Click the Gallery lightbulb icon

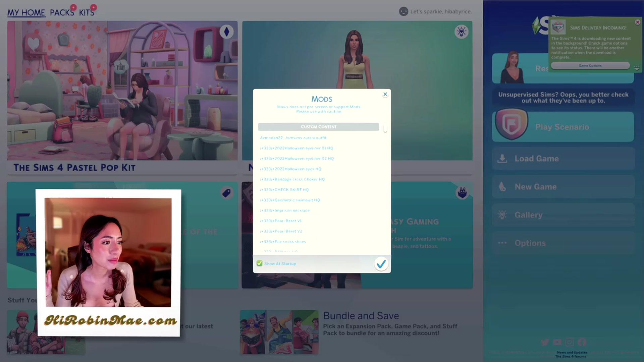click(502, 215)
